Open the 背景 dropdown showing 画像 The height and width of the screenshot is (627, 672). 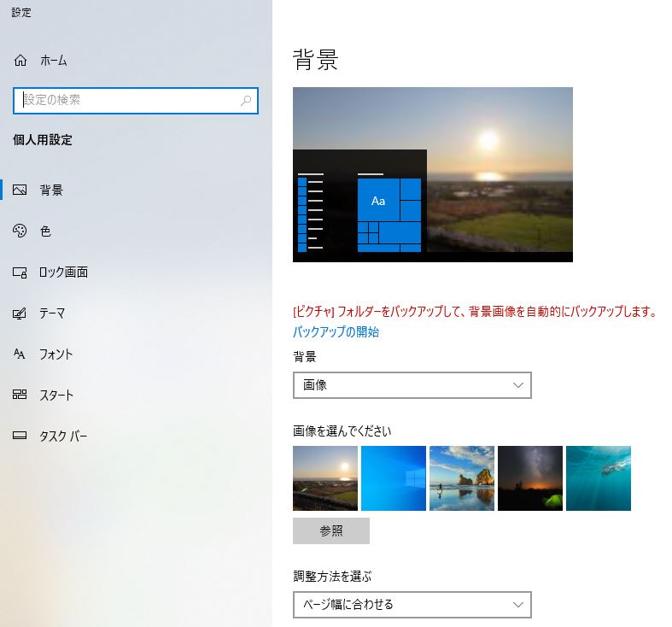[x=412, y=385]
